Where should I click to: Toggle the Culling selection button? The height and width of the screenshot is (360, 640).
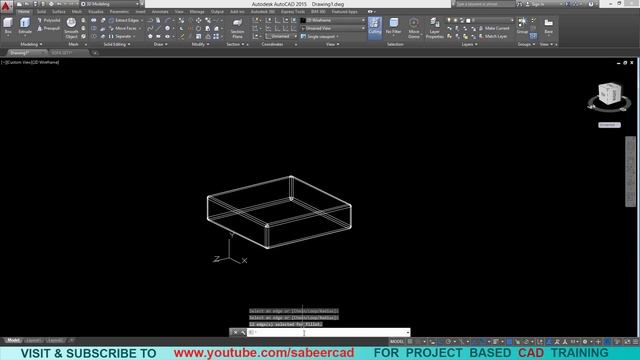[x=375, y=27]
